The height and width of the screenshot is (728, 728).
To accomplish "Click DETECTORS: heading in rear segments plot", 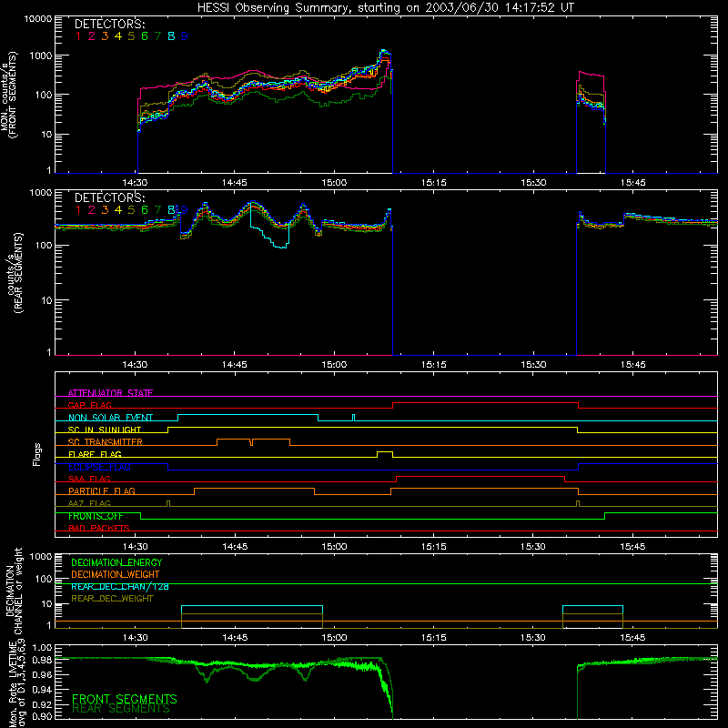I will pos(109,197).
